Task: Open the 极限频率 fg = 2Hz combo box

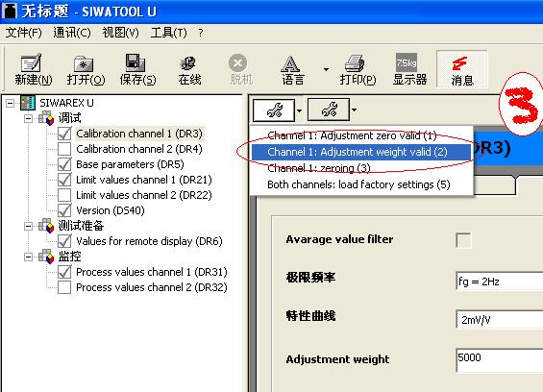Action: pyautogui.click(x=500, y=282)
